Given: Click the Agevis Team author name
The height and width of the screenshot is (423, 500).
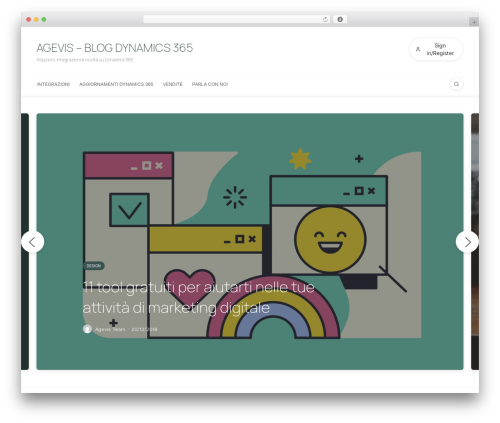Looking at the screenshot, I should (110, 329).
